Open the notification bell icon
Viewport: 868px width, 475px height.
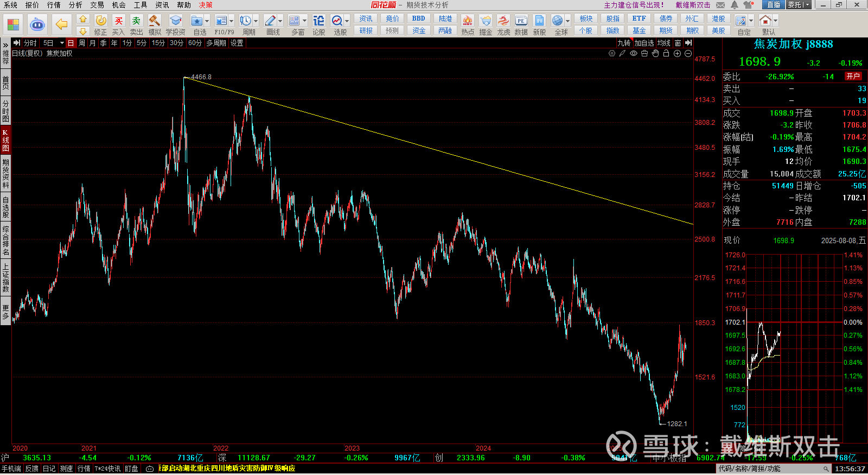735,5
